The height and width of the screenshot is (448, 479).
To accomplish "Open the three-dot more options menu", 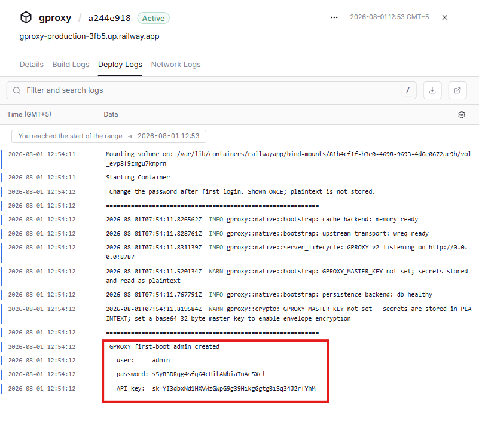I will [x=334, y=17].
